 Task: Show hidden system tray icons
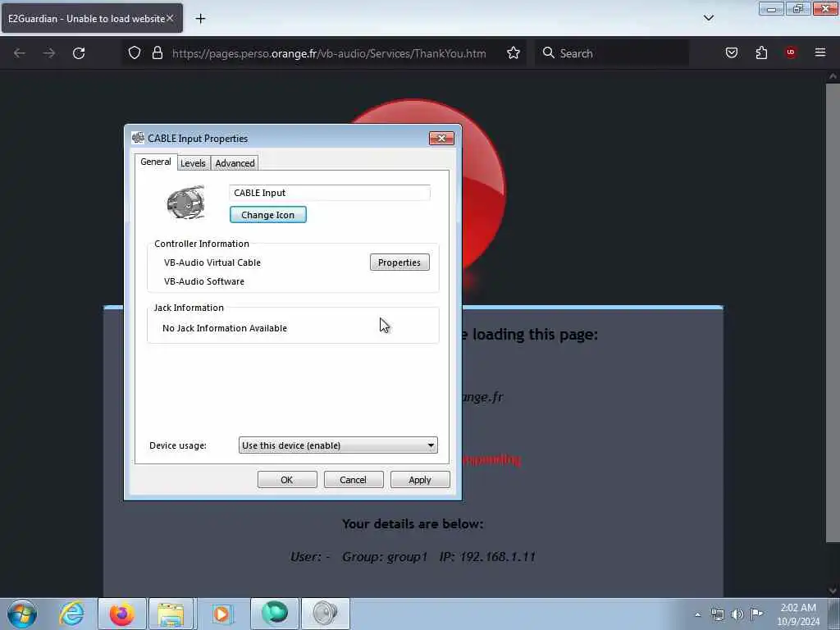point(697,614)
